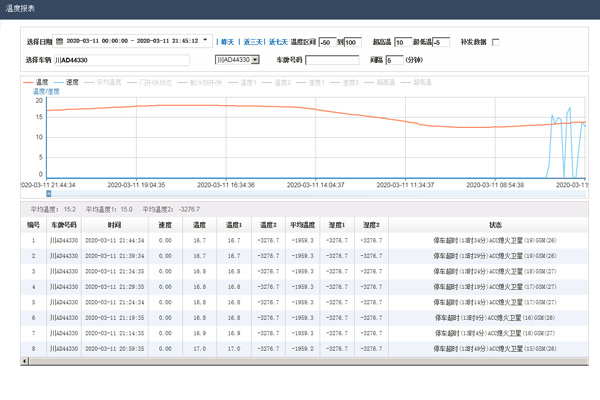Select the 昨天 quick range link
Screen dimensions: 600x400
(x=228, y=42)
